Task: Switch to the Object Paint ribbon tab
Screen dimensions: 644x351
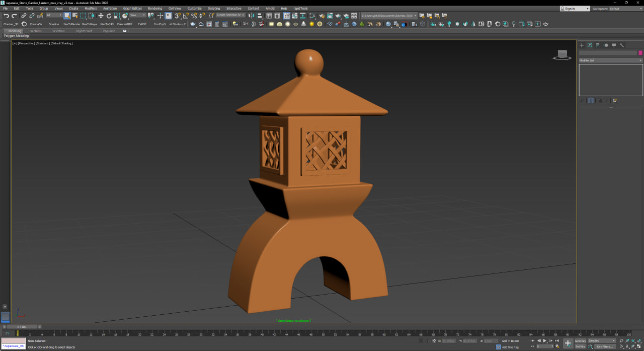Action: [x=84, y=31]
